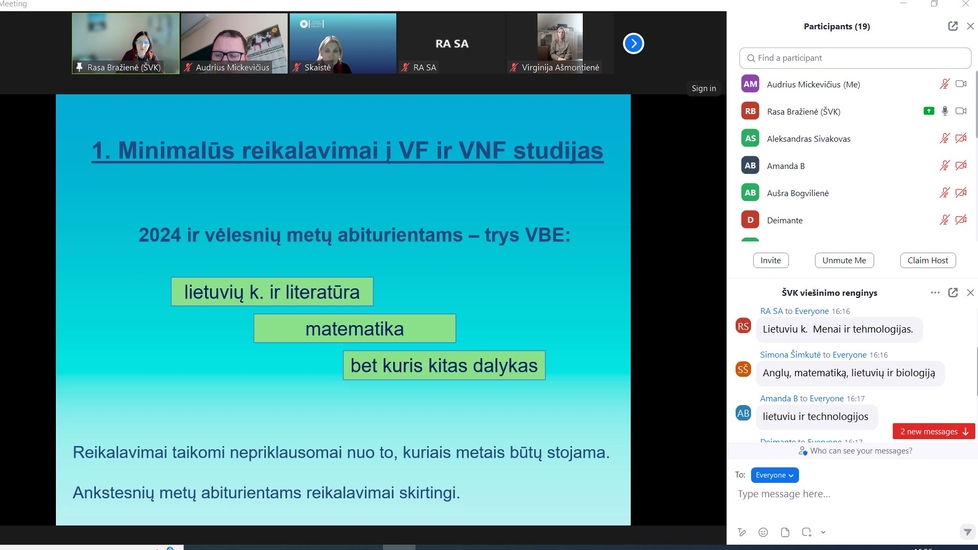Click the attach file icon in chat
Screen dimensions: 978x550
[785, 532]
